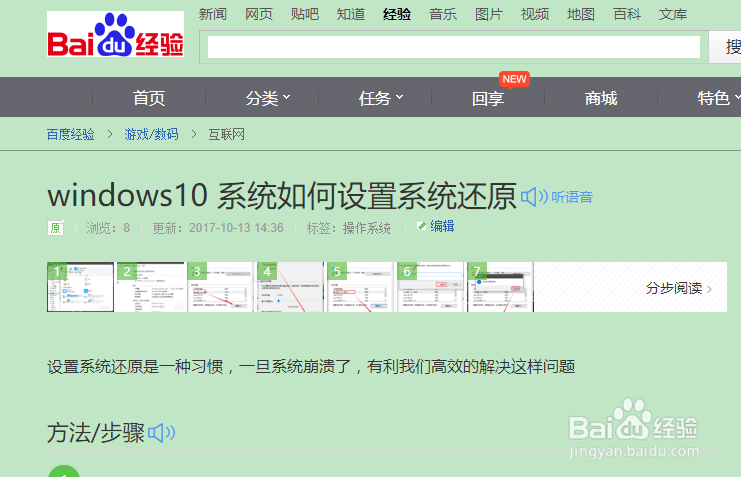
Task: Click the speaker icon next to 方法/步骤
Action: (162, 433)
